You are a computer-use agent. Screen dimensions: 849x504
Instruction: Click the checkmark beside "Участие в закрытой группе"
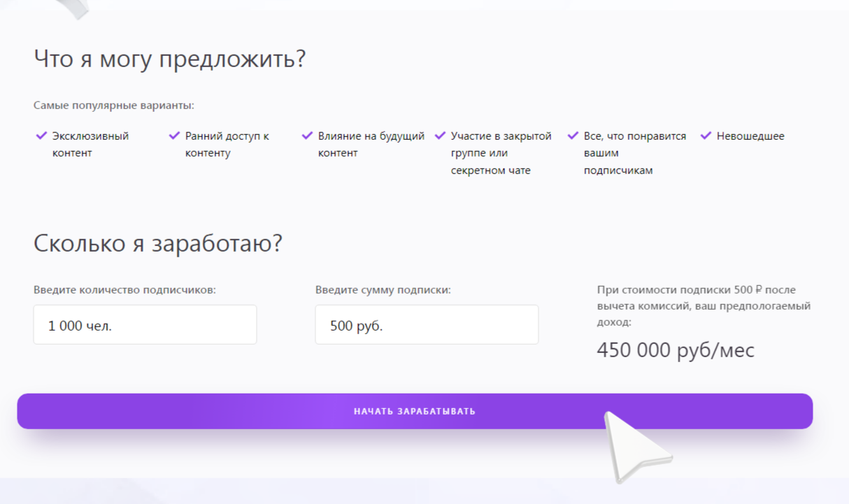pyautogui.click(x=440, y=136)
